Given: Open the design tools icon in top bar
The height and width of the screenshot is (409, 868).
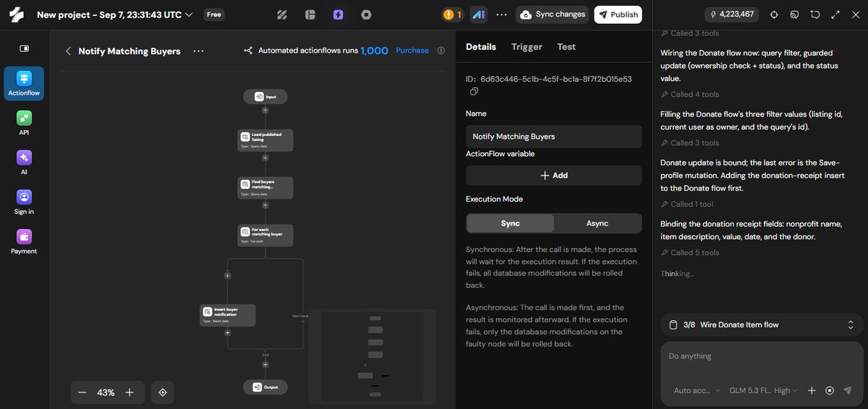Looking at the screenshot, I should [283, 14].
